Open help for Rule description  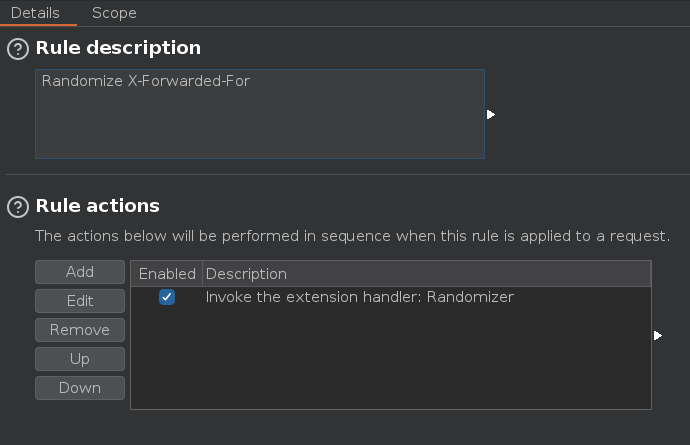pos(18,48)
